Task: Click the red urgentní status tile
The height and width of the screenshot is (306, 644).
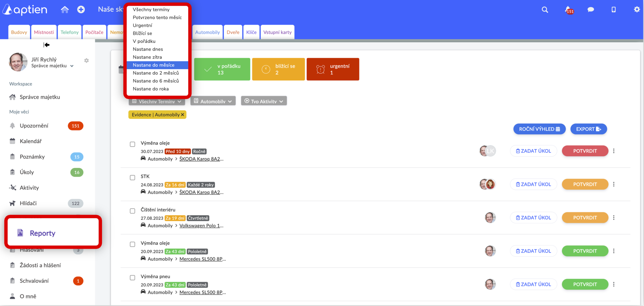Action: click(x=333, y=69)
